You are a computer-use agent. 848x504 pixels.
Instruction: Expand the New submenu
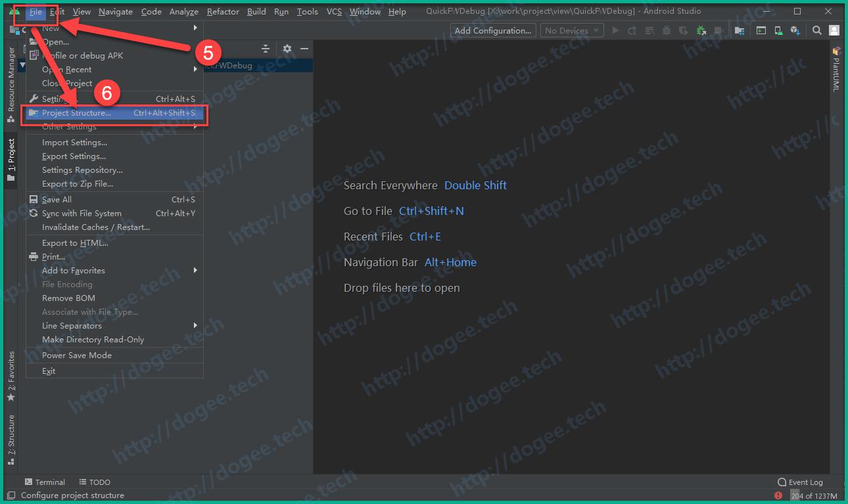tap(114, 28)
